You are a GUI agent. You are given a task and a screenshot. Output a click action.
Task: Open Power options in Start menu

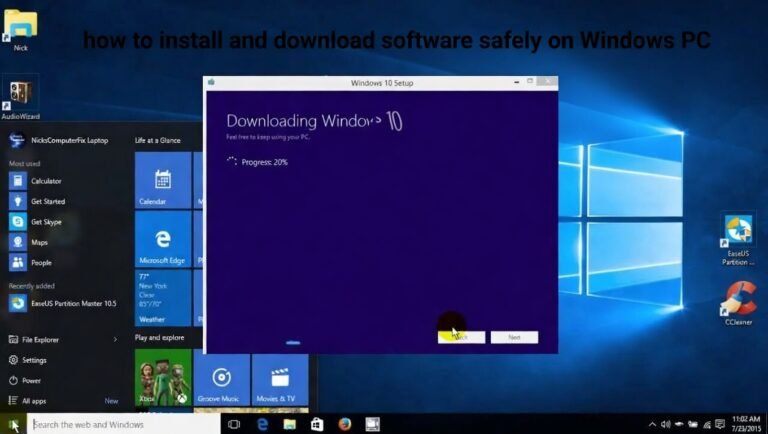click(x=25, y=381)
